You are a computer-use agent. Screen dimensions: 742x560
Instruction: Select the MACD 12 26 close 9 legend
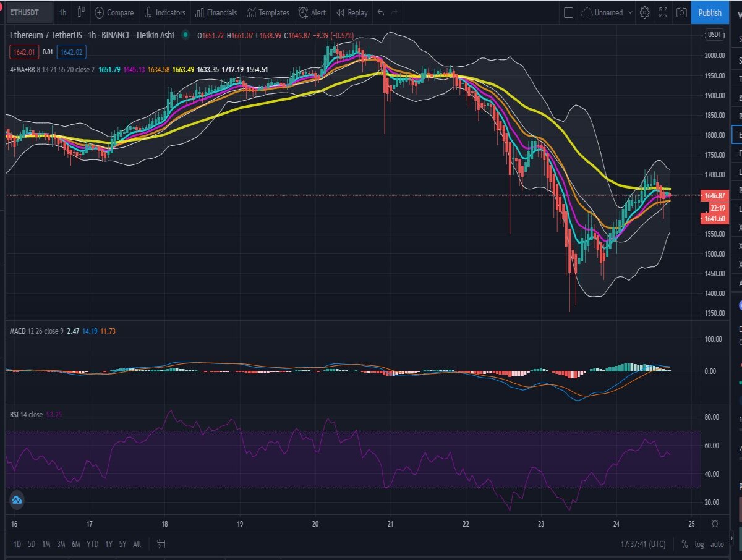pos(36,331)
